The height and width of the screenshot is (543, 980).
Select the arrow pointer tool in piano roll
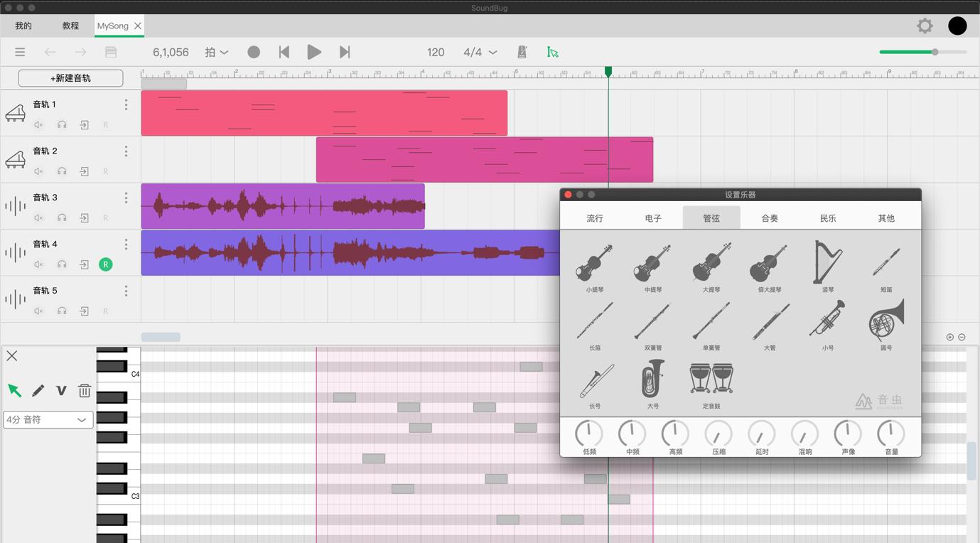[14, 390]
